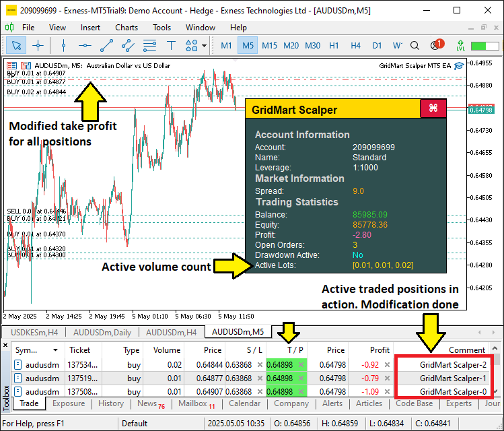
Task: Select the text label tool
Action: 171,46
